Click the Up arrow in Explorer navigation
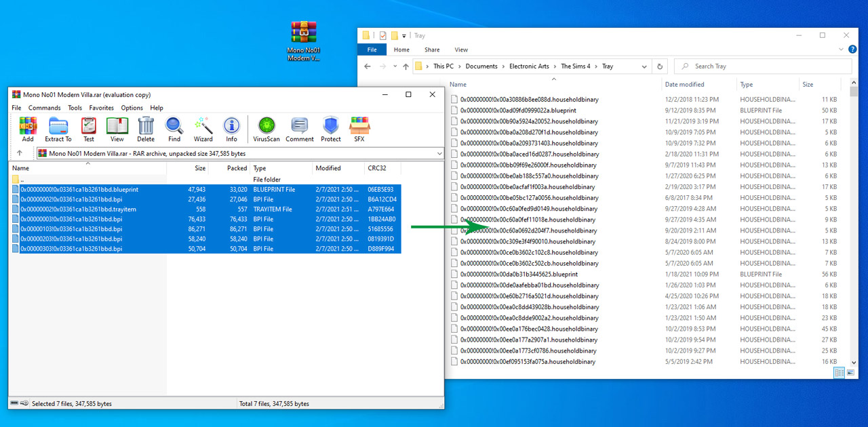This screenshot has height=427, width=868. (406, 66)
